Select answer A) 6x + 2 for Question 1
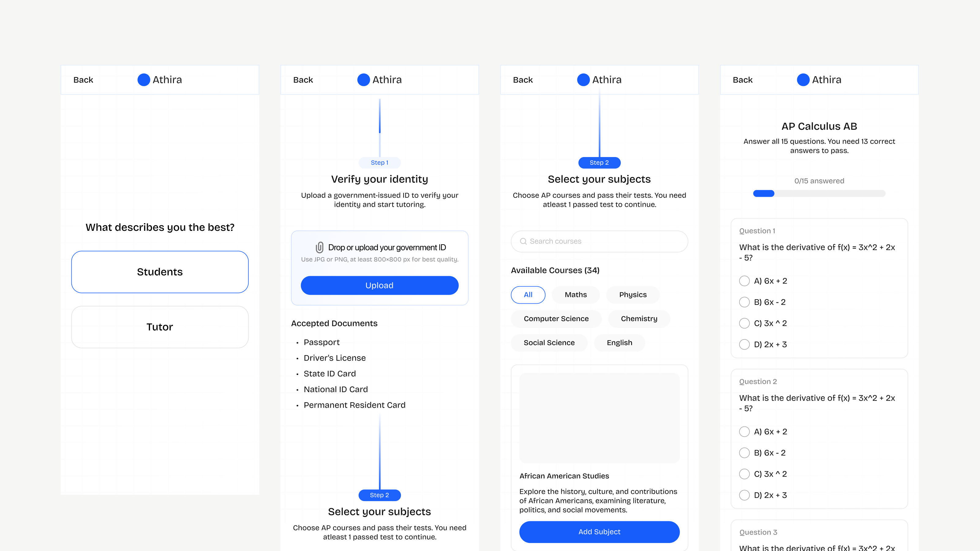The height and width of the screenshot is (551, 980). [744, 281]
